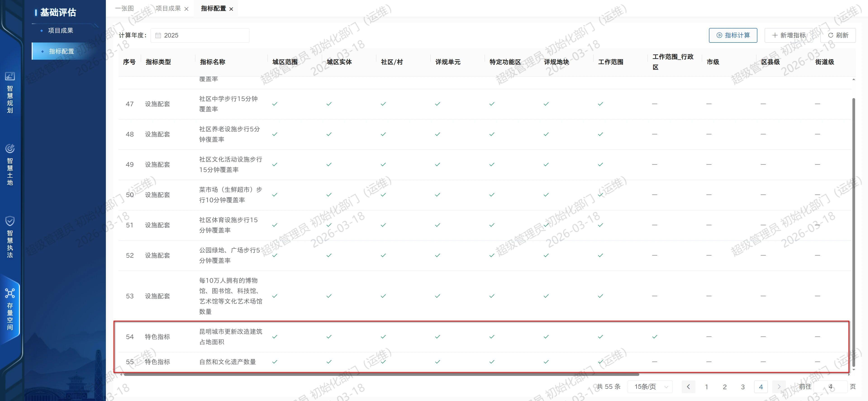The height and width of the screenshot is (401, 868).
Task: Toggle 工作范围_行政区 checkmark in row 54
Action: 654,337
